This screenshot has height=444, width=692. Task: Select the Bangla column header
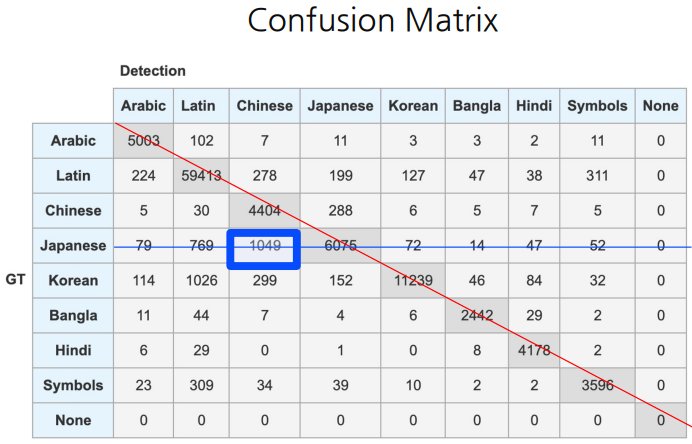coord(477,106)
